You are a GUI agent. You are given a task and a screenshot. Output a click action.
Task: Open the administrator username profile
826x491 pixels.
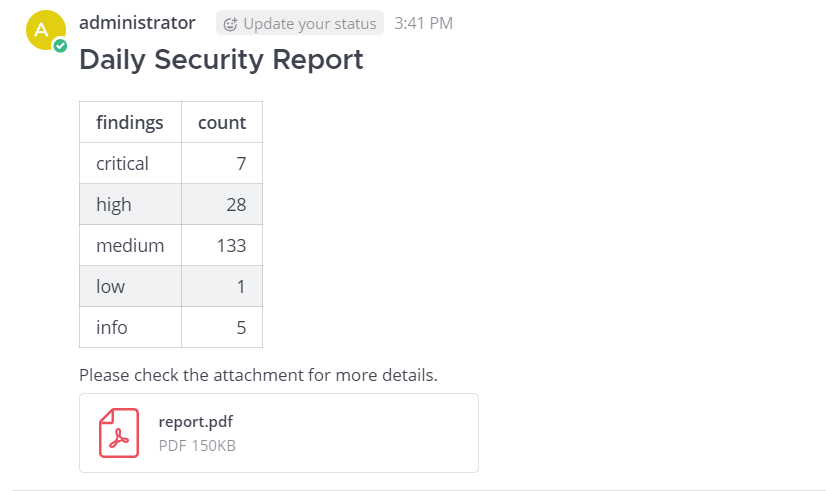click(137, 22)
